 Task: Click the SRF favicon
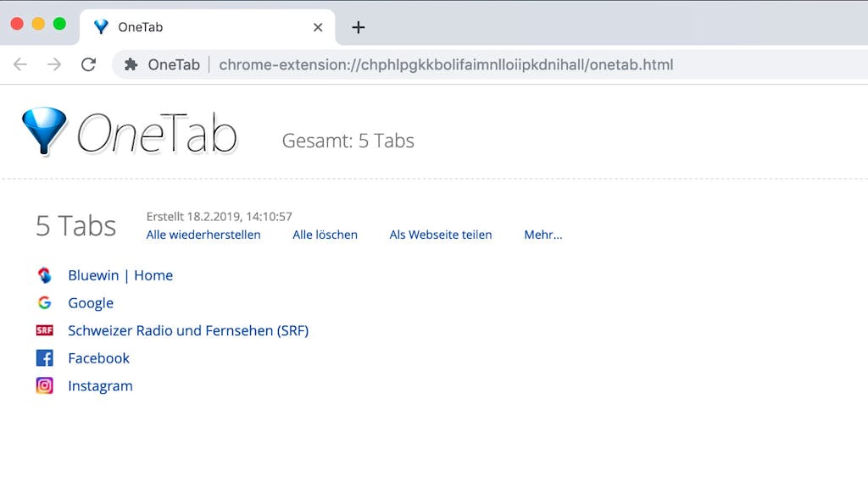point(44,330)
